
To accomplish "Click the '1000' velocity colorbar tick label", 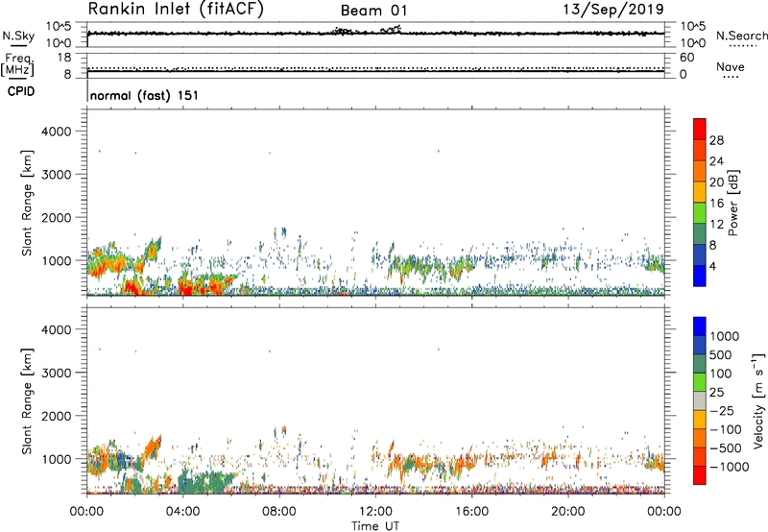I will 724,336.
